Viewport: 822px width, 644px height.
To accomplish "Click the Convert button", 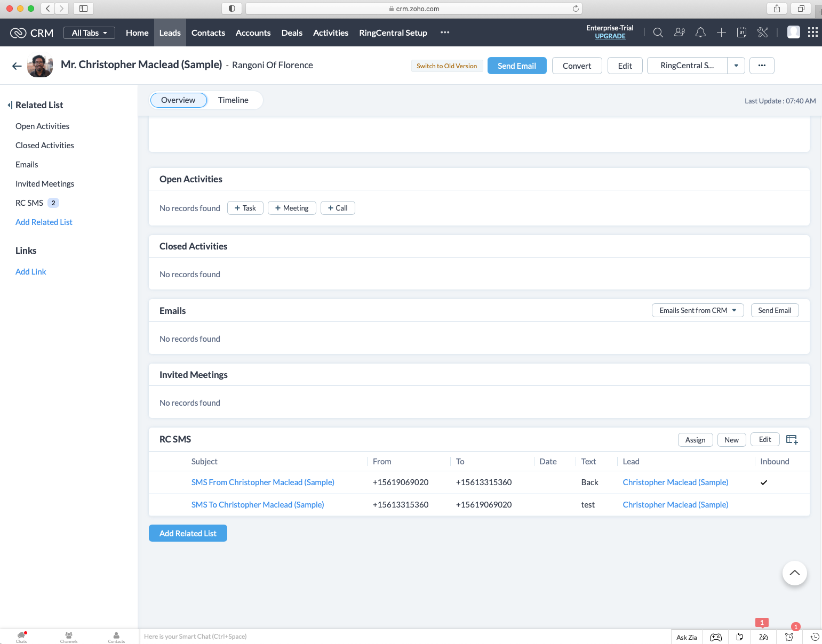I will (x=577, y=66).
